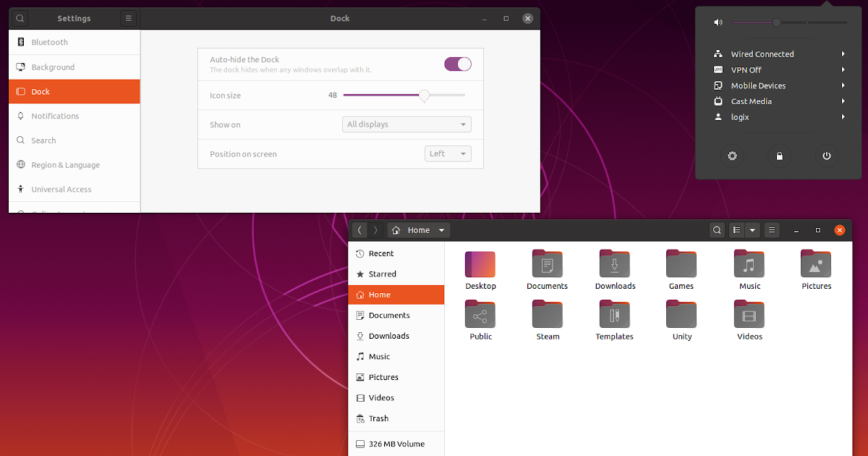This screenshot has width=868, height=456.
Task: Select Background in Settings sidebar
Action: tap(75, 67)
